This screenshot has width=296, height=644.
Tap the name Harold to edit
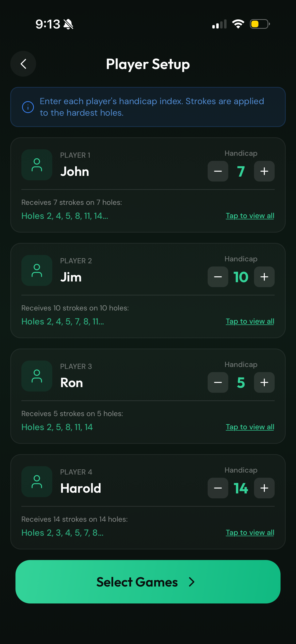pos(81,488)
